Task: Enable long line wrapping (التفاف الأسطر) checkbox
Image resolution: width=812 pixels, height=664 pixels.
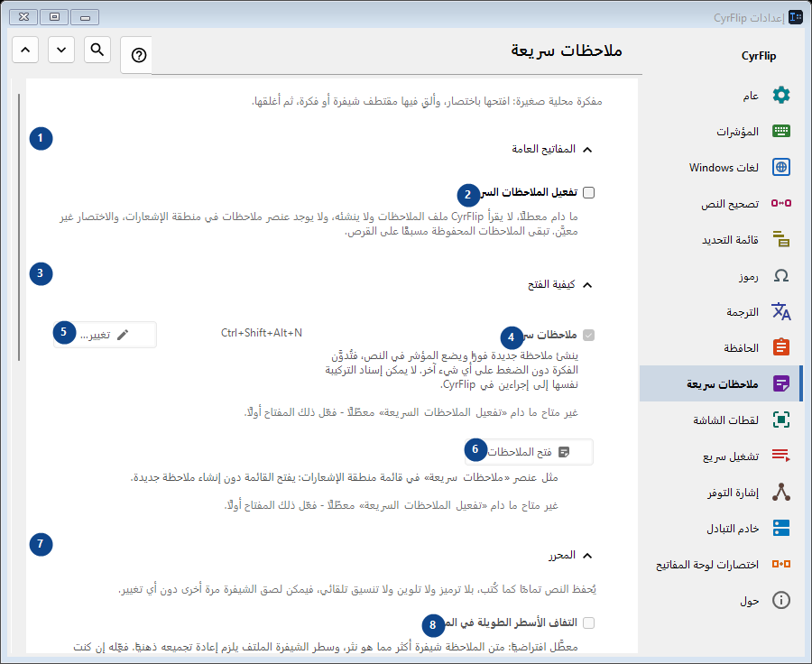Action: 589,622
